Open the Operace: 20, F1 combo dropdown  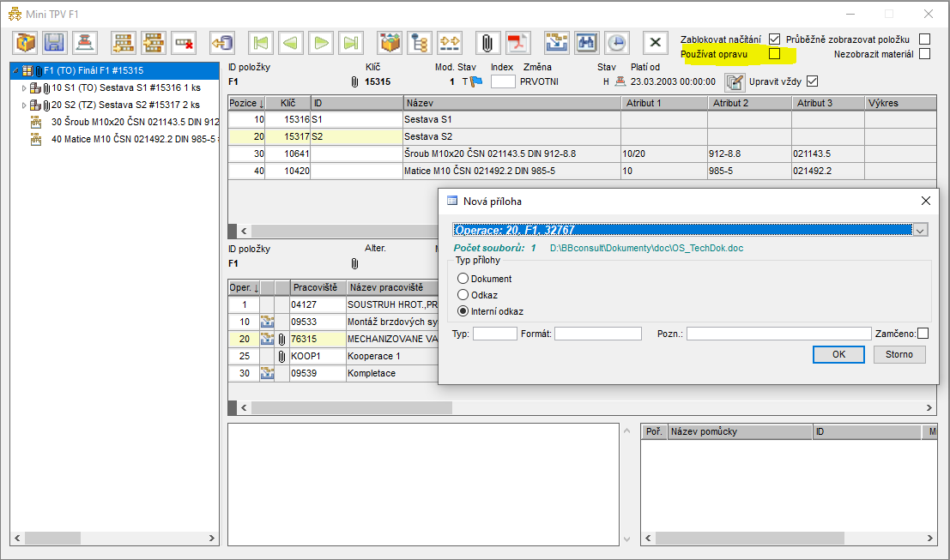[x=920, y=230]
